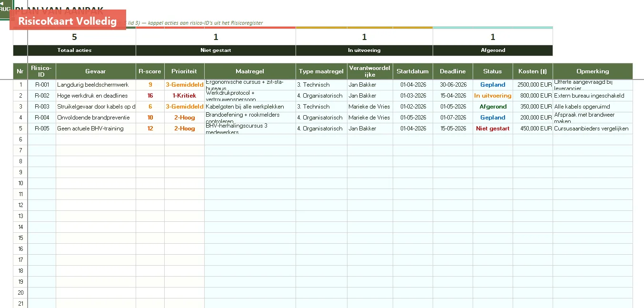Image resolution: width=644 pixels, height=308 pixels.
Task: Click remark 'Alle kabels opgeruimd'
Action: click(593, 107)
